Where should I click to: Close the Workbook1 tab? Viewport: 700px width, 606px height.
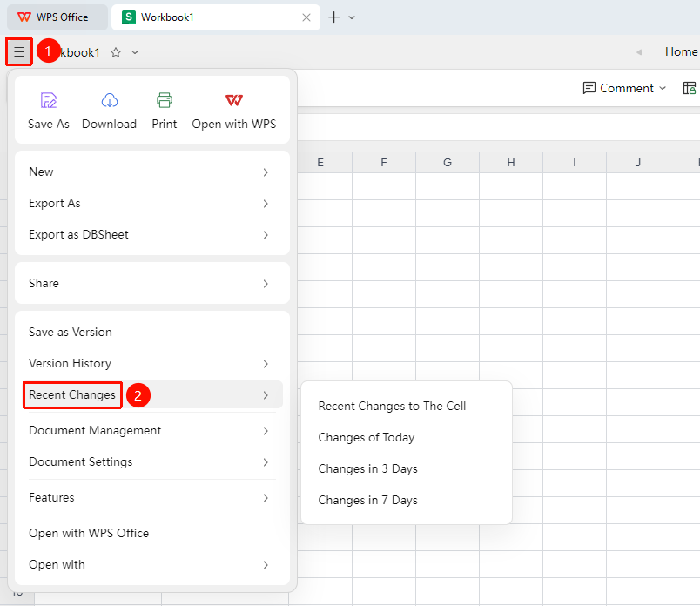(x=306, y=17)
